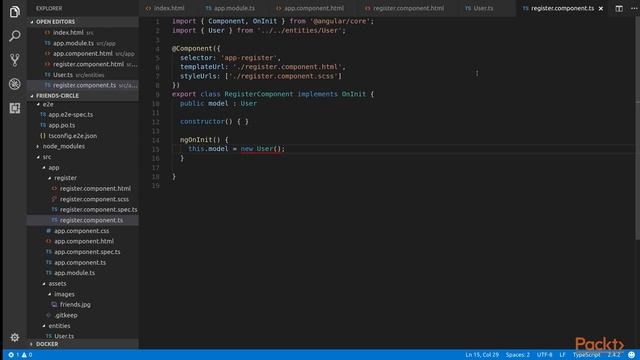Collapse the FRIENDS-CIRCLE project section
The height and width of the screenshot is (360, 640).
pyautogui.click(x=57, y=96)
